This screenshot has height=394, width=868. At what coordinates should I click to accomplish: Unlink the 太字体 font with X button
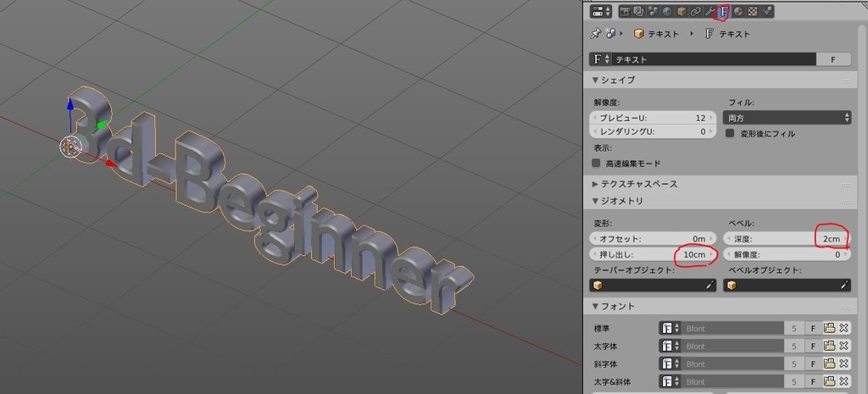843,347
